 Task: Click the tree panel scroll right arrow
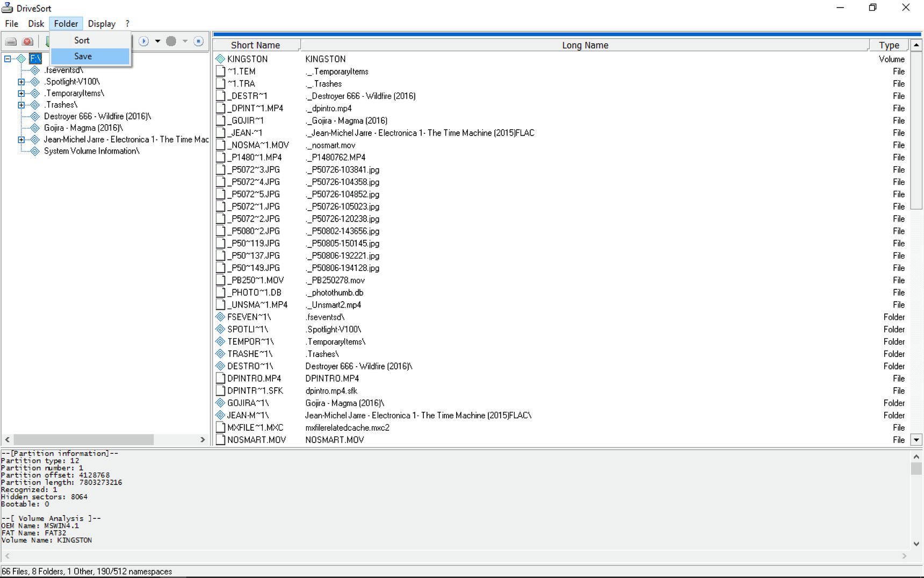[x=203, y=440]
